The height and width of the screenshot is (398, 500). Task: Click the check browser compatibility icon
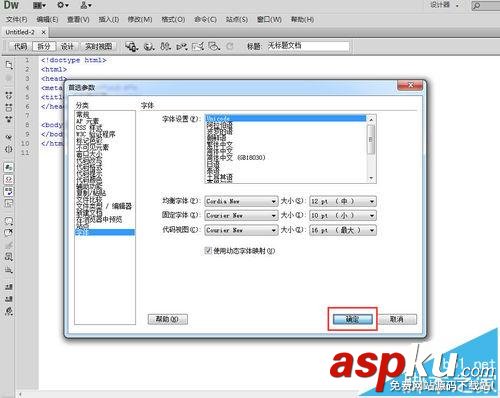click(x=198, y=46)
